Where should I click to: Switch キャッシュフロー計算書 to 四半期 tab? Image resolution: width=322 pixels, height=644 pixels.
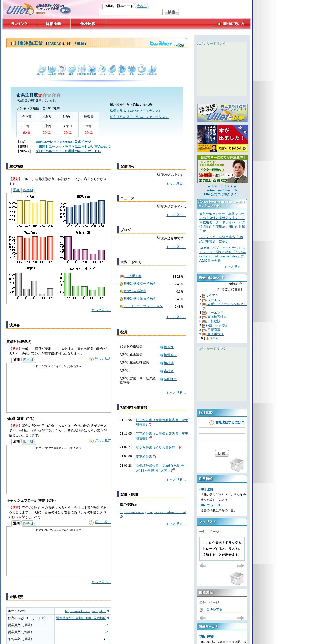pyautogui.click(x=28, y=523)
